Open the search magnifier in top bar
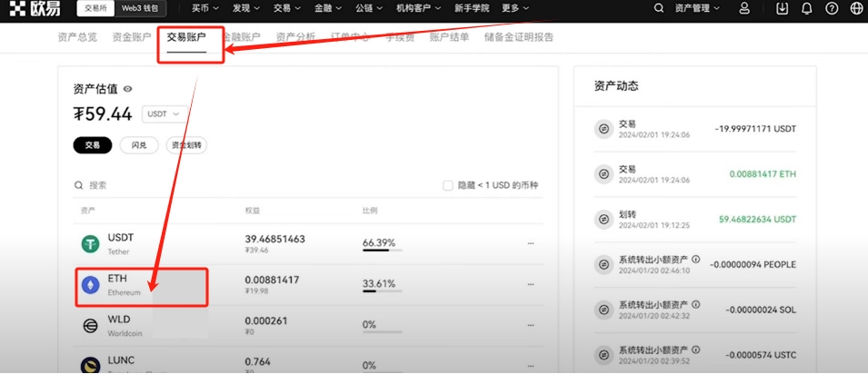The image size is (868, 374). (659, 8)
